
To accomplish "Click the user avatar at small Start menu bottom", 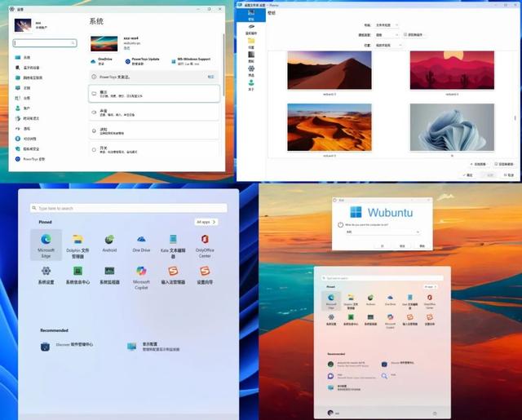I will (x=330, y=413).
